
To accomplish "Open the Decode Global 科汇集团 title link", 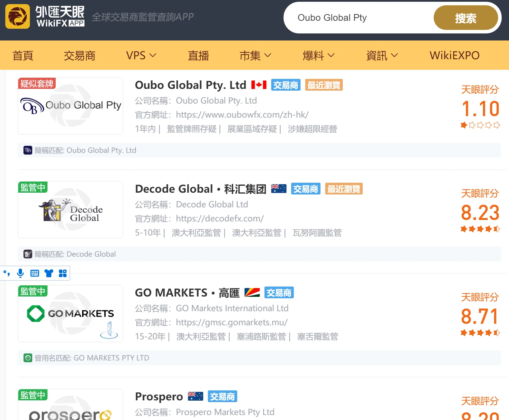I will 201,189.
